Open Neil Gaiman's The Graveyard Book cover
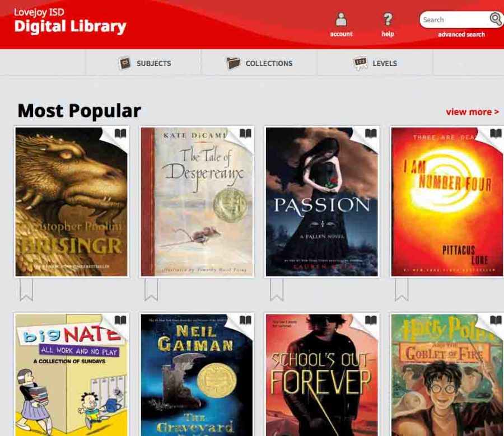The height and width of the screenshot is (436, 504). (x=197, y=375)
